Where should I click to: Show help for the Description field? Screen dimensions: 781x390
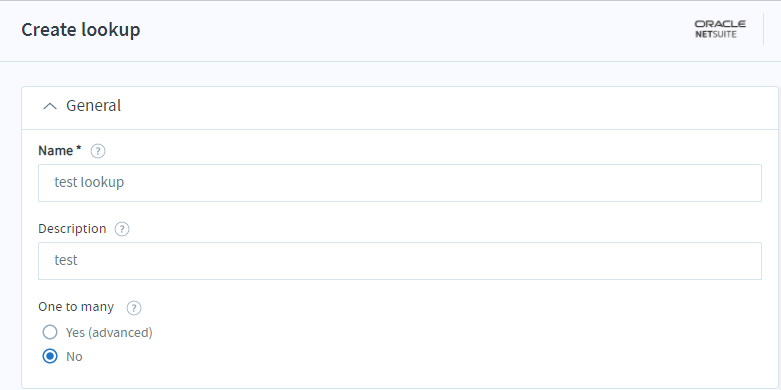pos(122,229)
